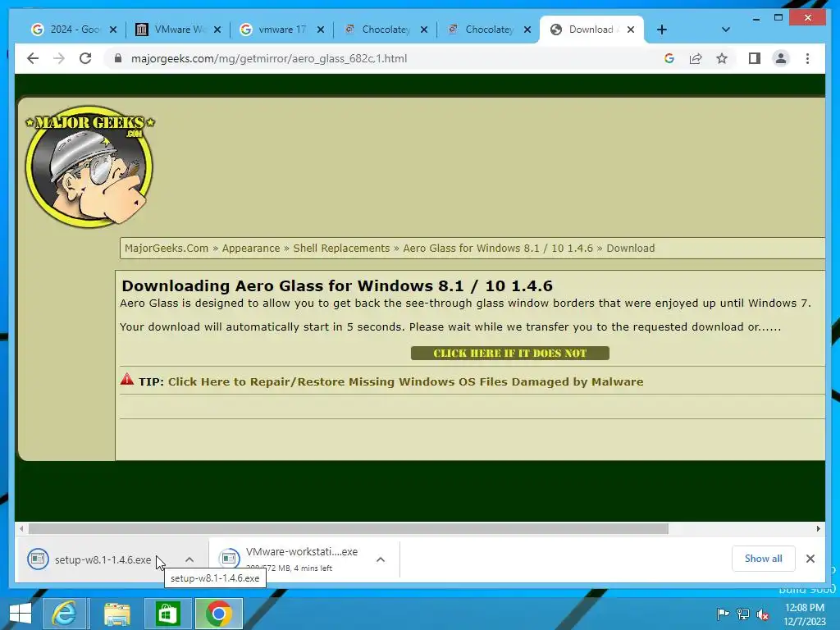
Task: Click Chrome icon in taskbar
Action: 218,614
